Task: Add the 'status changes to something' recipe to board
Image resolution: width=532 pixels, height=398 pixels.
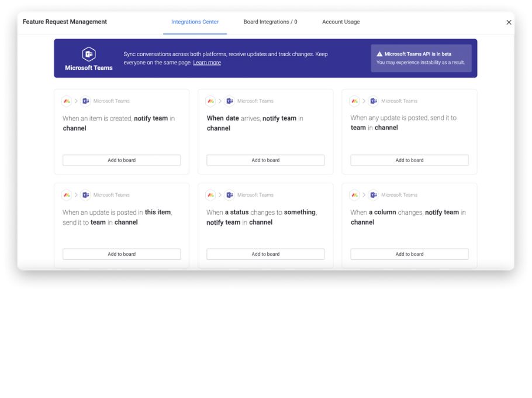Action: pos(265,254)
